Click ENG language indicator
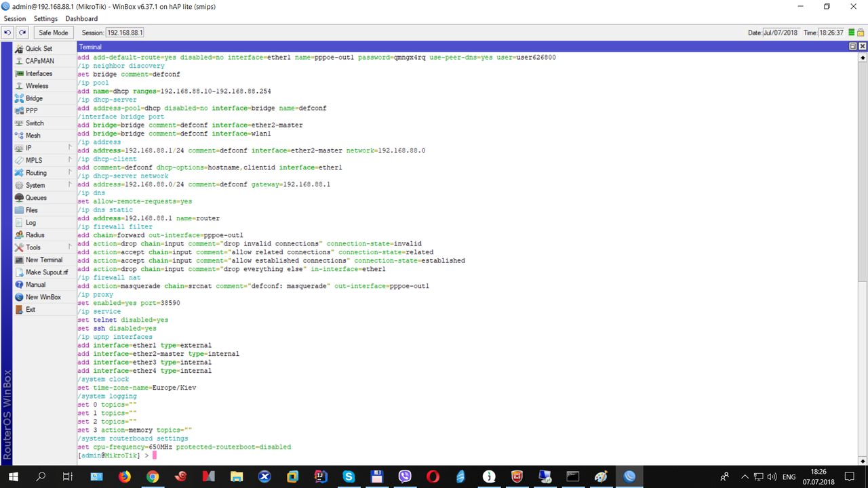The width and height of the screenshot is (868, 488). pyautogui.click(x=789, y=476)
